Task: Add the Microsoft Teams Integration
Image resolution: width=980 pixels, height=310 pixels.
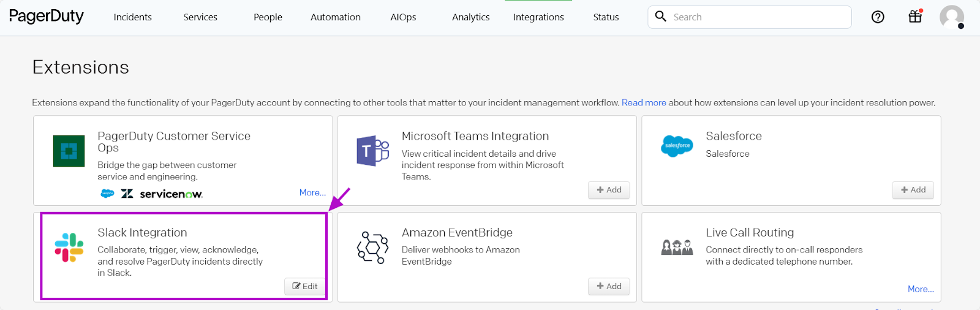Action: [x=609, y=190]
